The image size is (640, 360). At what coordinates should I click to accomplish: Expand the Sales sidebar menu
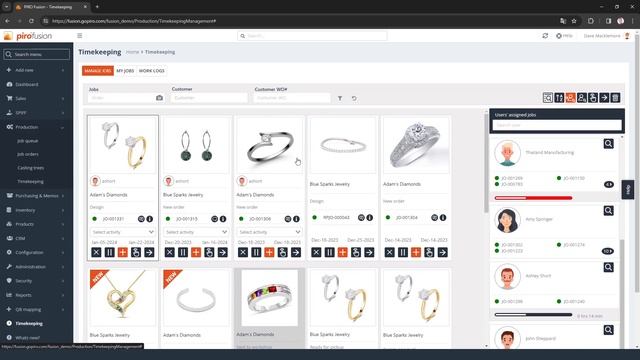(x=36, y=98)
